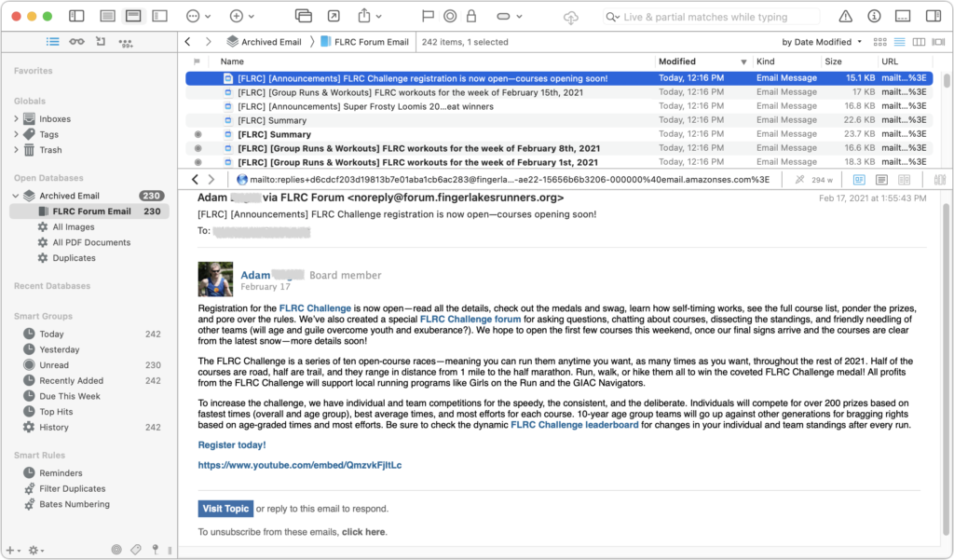
Task: Open the share toolbar button
Action: (364, 16)
